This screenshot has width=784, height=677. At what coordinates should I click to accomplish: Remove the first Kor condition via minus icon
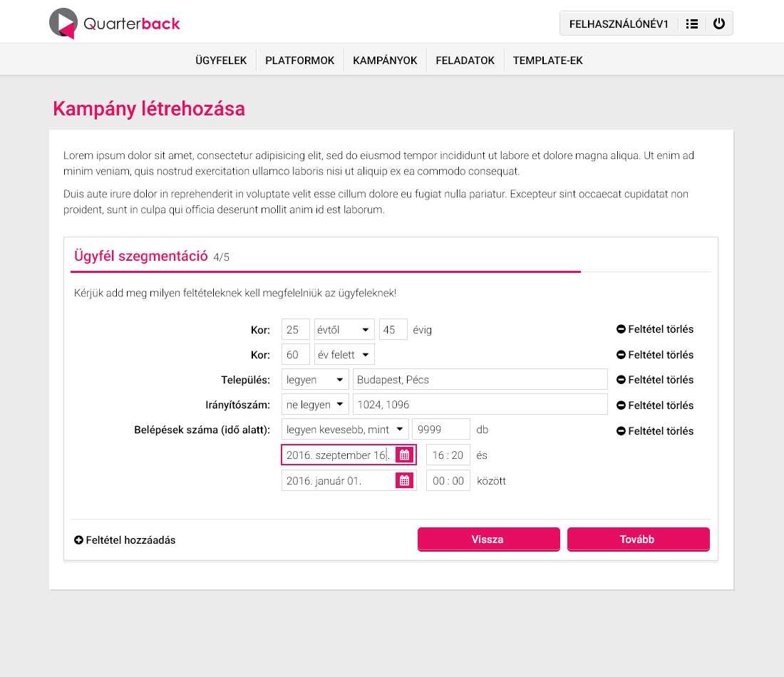[x=621, y=329]
